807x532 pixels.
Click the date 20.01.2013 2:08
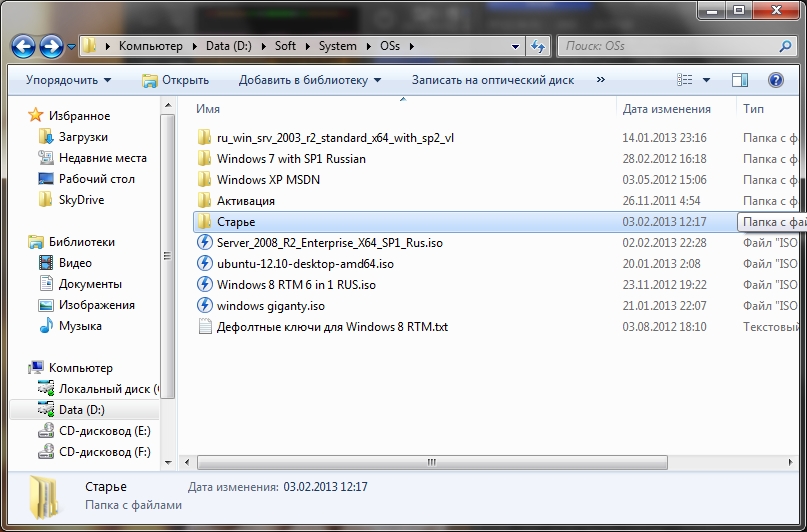tap(661, 264)
